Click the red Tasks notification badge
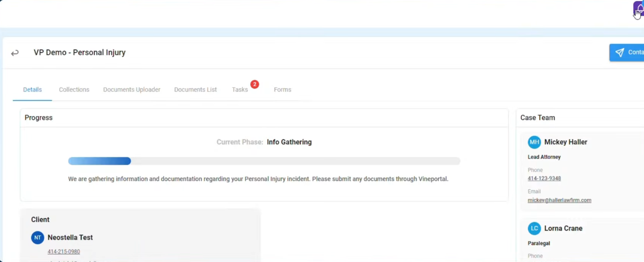This screenshot has width=644, height=262. pyautogui.click(x=255, y=84)
